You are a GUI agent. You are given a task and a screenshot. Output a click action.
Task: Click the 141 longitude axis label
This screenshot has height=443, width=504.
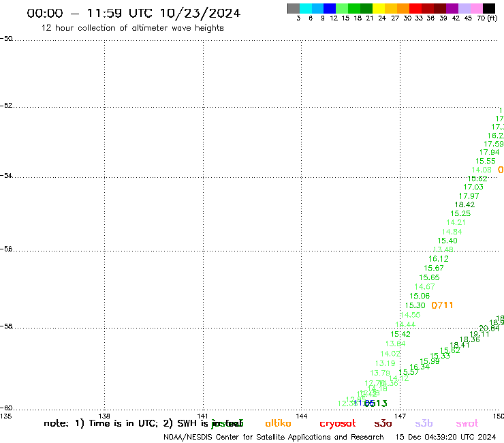pyautogui.click(x=203, y=416)
